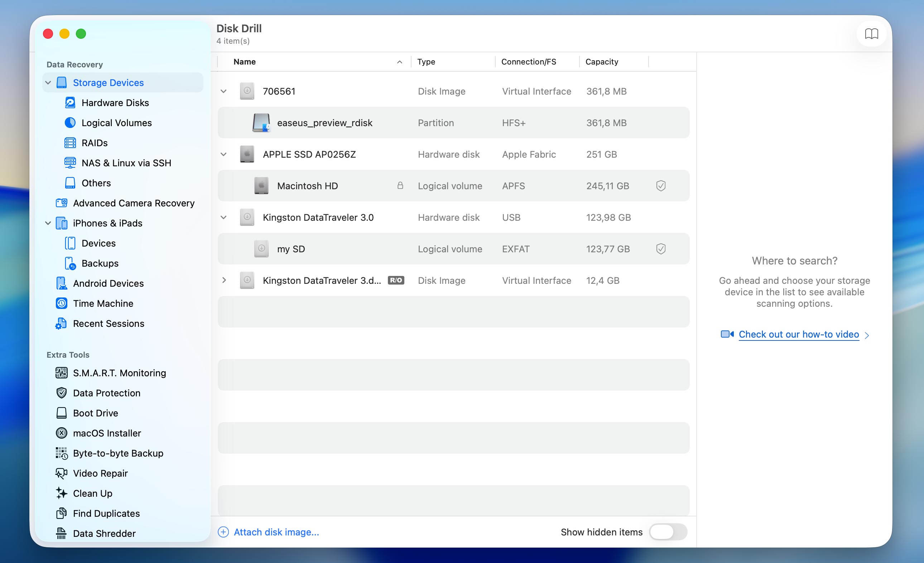Click the Logical Volumes pie icon
The image size is (924, 563).
[70, 123]
